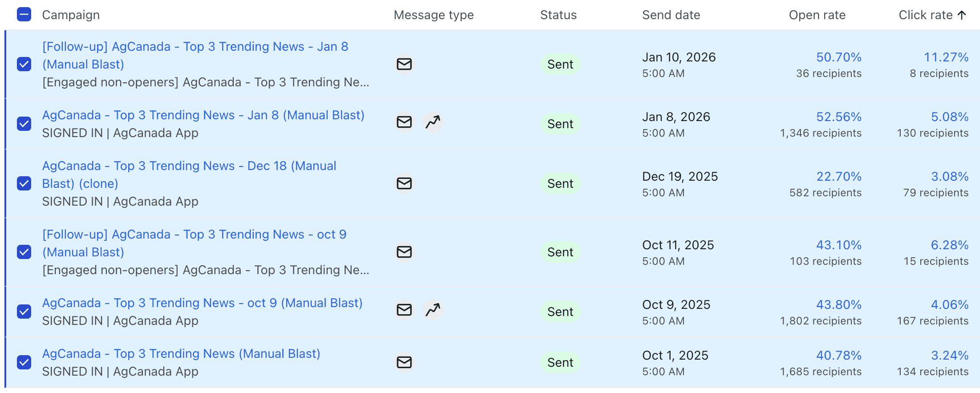
Task: Click the Sent badge on the Jan 10 row
Action: click(560, 64)
